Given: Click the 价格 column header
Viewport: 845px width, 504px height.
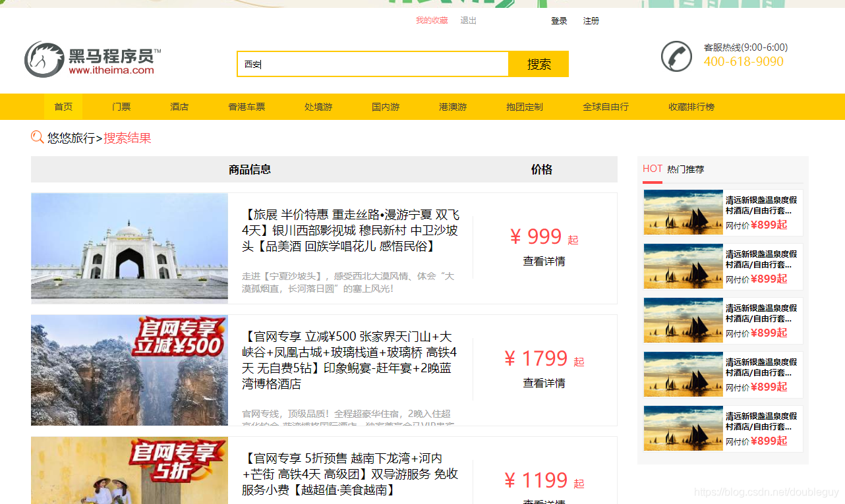Looking at the screenshot, I should [x=542, y=169].
